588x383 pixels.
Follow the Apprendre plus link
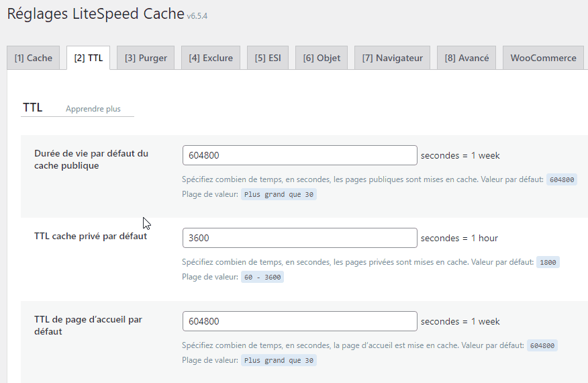click(x=93, y=109)
